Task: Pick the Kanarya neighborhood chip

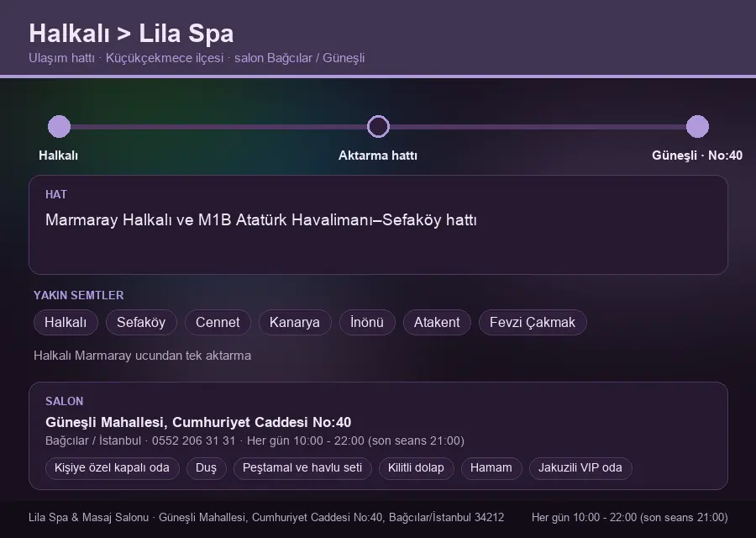Action: tap(295, 322)
